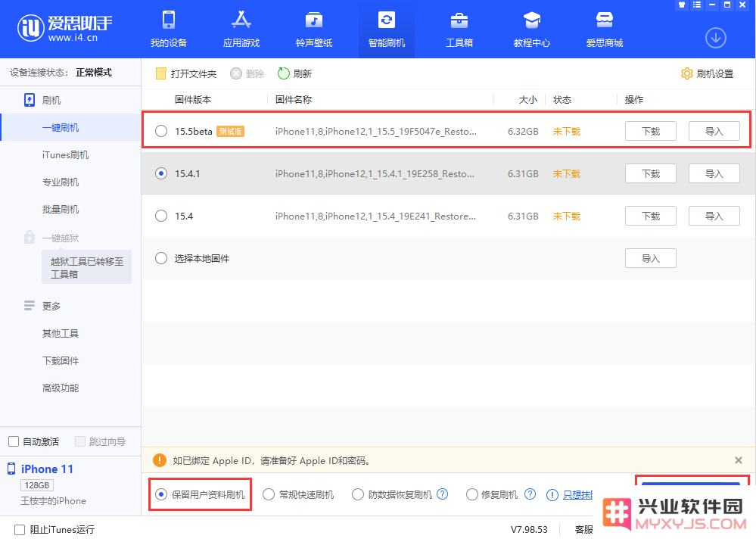
Task: Click help icon beside 防数据恢复刷机
Action: pyautogui.click(x=442, y=494)
